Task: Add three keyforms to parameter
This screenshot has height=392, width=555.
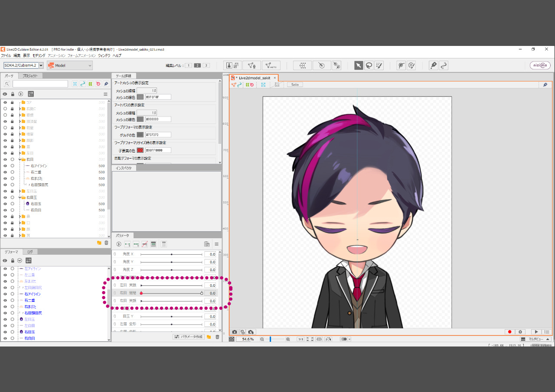Action: [x=136, y=244]
